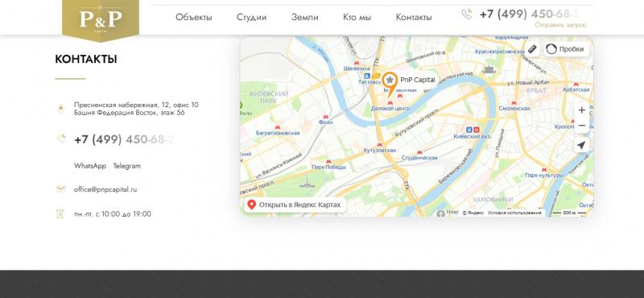The image size is (644, 298).
Task: Click the header phone handset icon
Action: pos(467,14)
